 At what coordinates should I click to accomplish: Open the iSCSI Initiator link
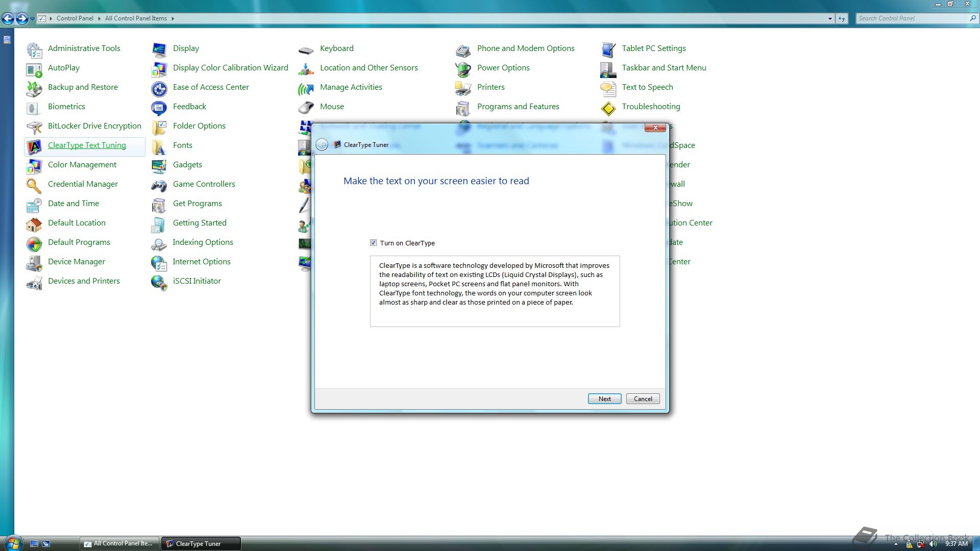[x=197, y=281]
